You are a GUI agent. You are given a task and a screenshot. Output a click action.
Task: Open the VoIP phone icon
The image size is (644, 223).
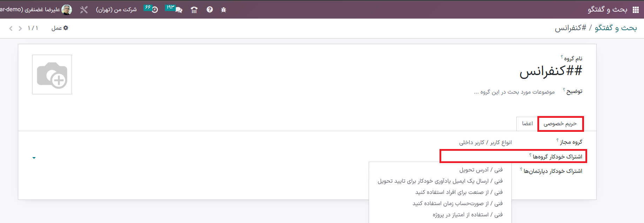tap(194, 10)
